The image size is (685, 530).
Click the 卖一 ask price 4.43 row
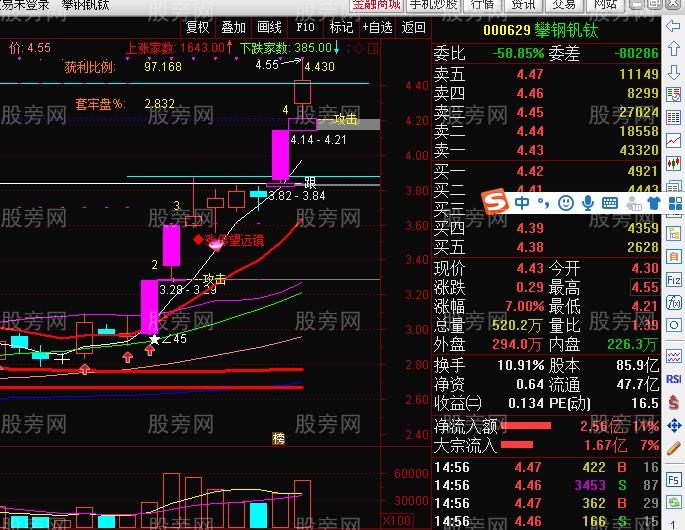[546, 150]
